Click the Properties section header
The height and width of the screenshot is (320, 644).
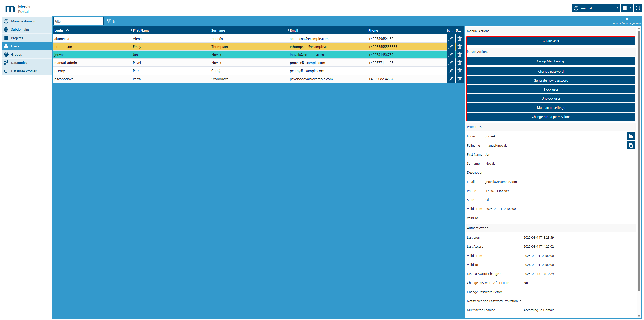pyautogui.click(x=551, y=127)
